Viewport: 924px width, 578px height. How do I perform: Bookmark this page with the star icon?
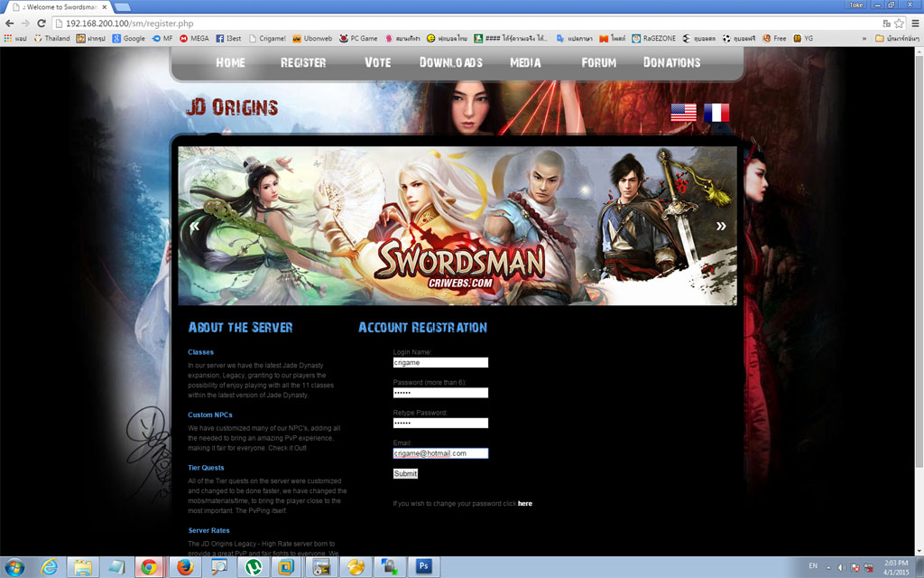pos(899,23)
